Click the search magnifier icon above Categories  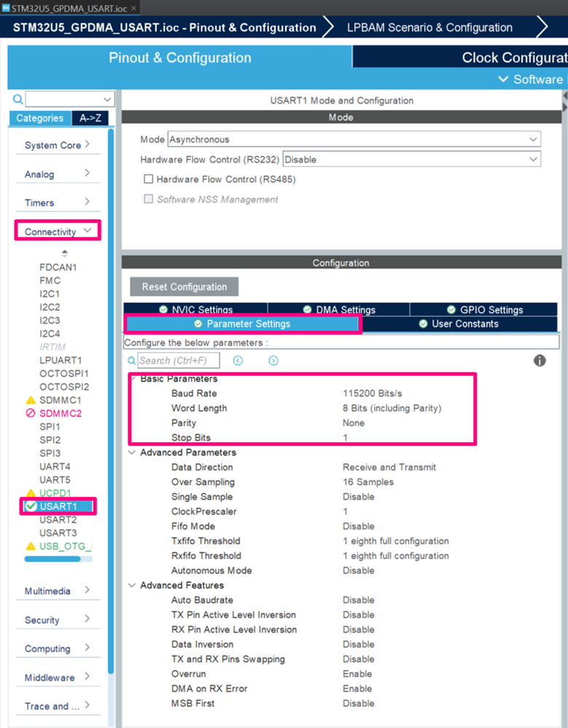(x=17, y=99)
